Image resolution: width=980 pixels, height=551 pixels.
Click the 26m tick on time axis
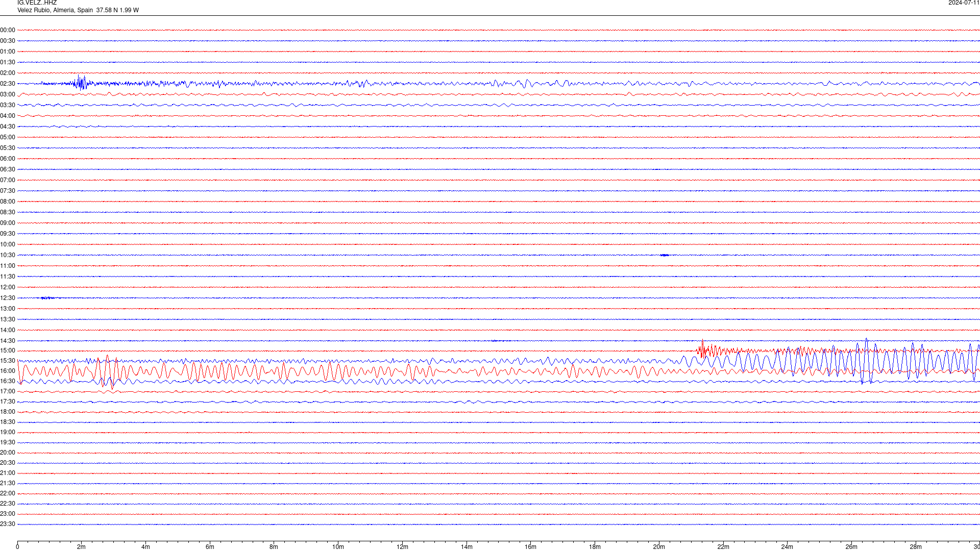(851, 547)
